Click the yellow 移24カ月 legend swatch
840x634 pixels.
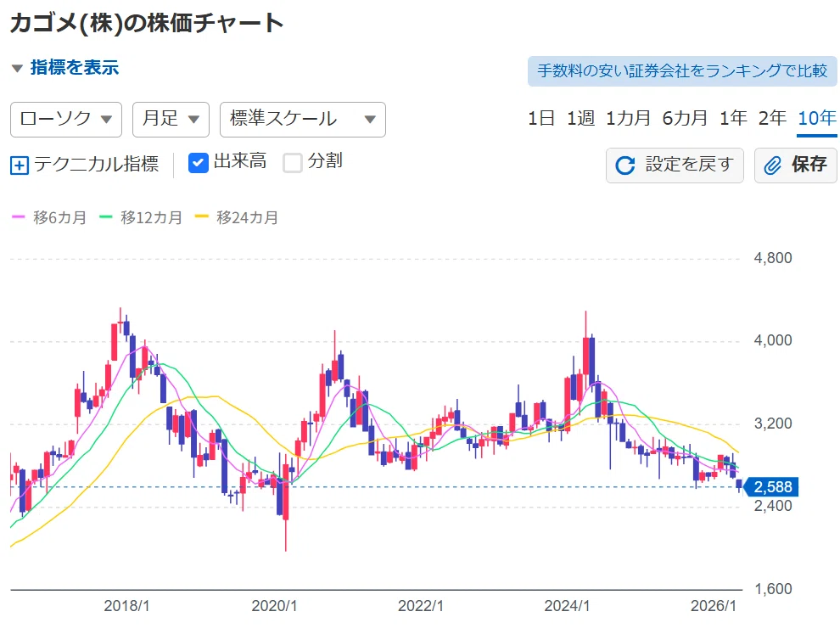click(201, 217)
